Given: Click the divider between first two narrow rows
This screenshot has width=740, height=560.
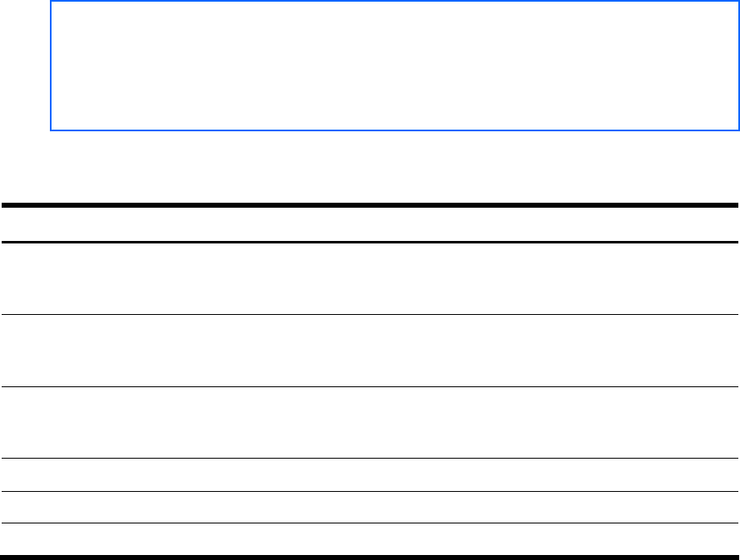Looking at the screenshot, I should pyautogui.click(x=370, y=491).
